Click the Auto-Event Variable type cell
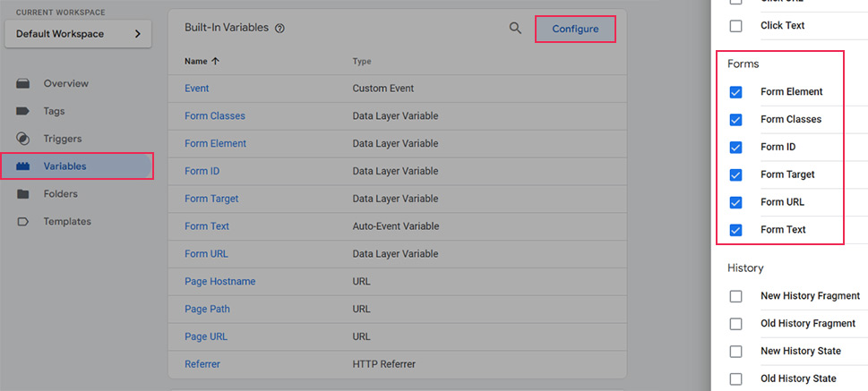The image size is (868, 391). coord(396,226)
